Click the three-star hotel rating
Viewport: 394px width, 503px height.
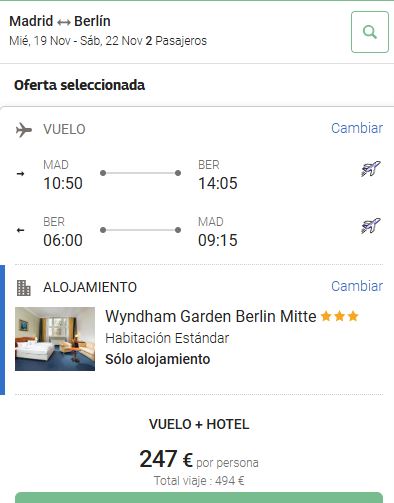[339, 316]
